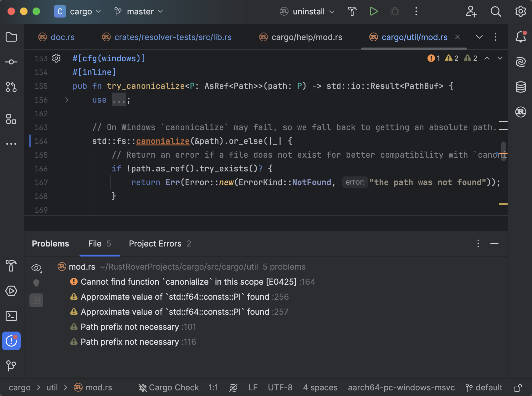The height and width of the screenshot is (396, 532).
Task: Click Cargo Check in the status bar
Action: click(x=169, y=388)
